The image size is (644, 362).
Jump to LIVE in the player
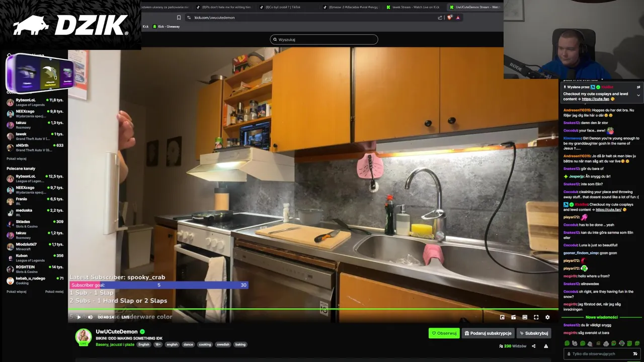click(125, 317)
